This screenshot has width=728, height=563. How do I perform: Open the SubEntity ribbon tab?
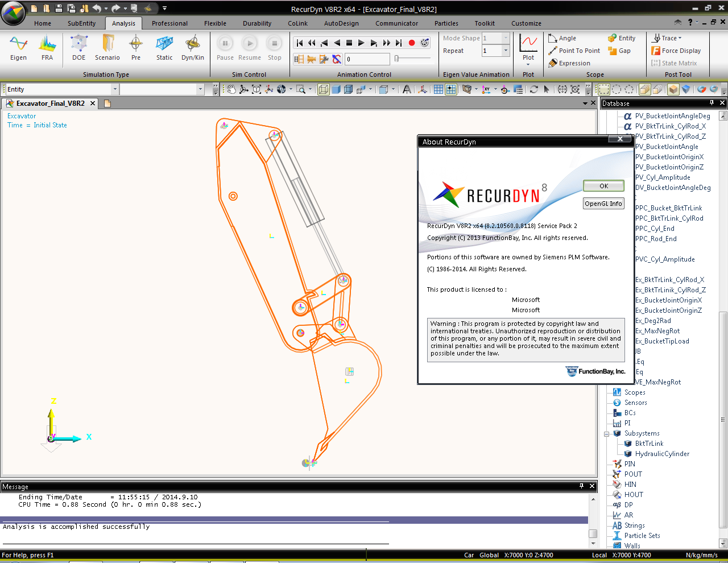(x=81, y=23)
